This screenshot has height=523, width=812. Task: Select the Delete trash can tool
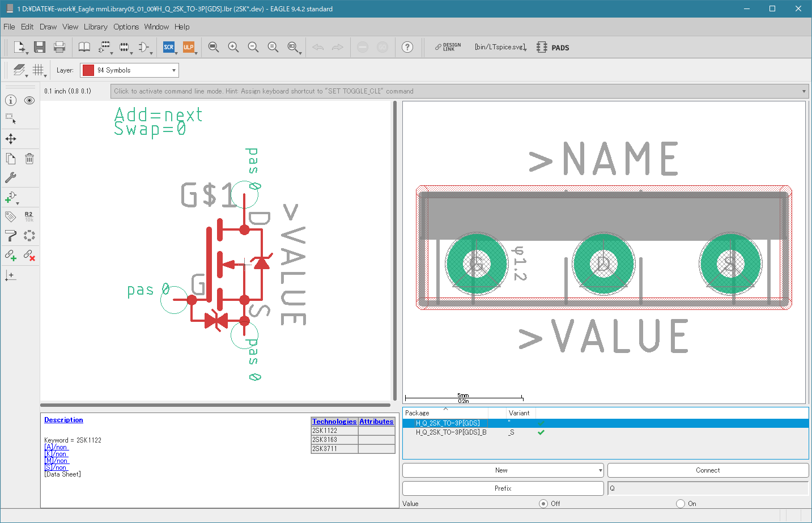tap(29, 159)
